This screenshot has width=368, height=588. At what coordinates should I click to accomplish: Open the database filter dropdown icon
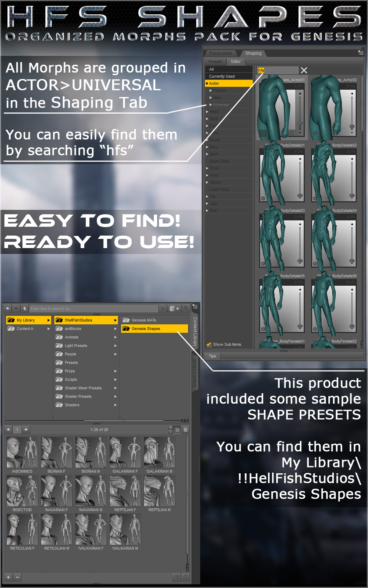[x=174, y=308]
